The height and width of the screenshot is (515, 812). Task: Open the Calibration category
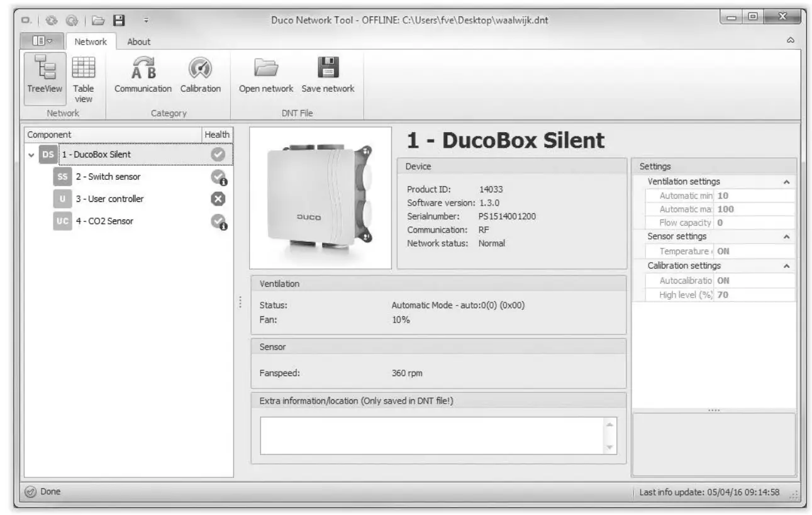tap(200, 75)
